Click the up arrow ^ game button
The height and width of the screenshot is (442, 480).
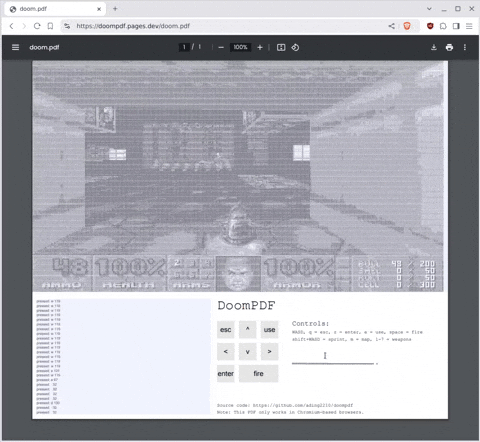tap(248, 329)
